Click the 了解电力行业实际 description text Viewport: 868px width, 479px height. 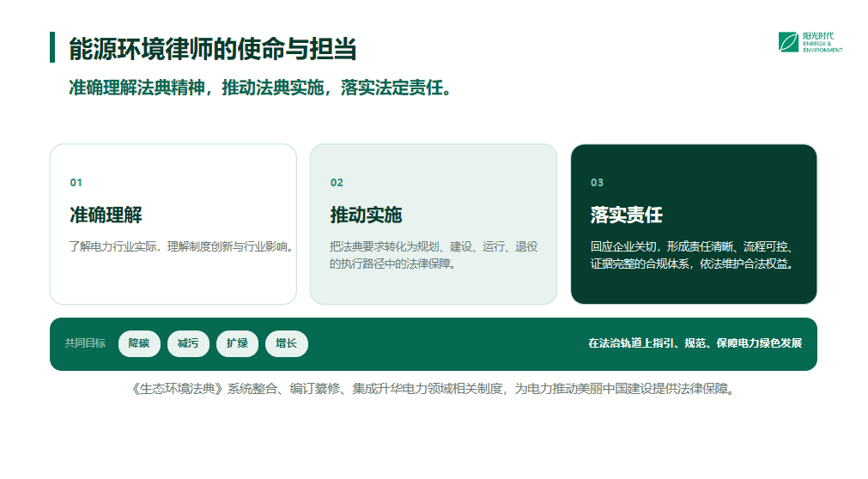[181, 246]
